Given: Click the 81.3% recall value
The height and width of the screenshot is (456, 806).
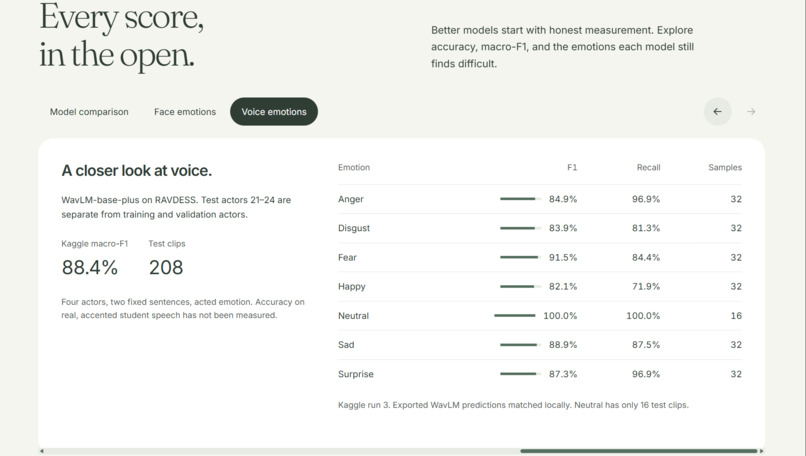Looking at the screenshot, I should coord(646,228).
